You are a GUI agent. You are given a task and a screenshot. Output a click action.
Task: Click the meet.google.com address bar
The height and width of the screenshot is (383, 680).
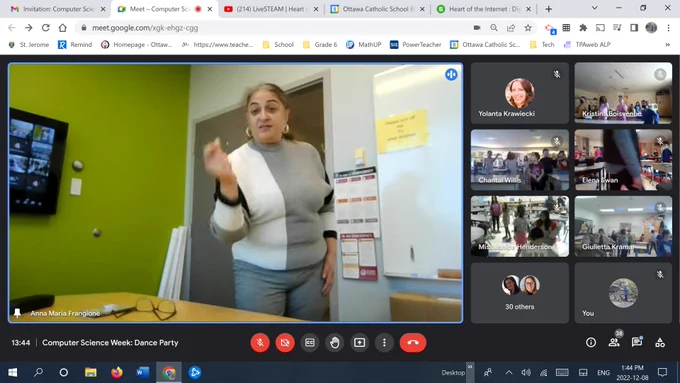click(145, 28)
